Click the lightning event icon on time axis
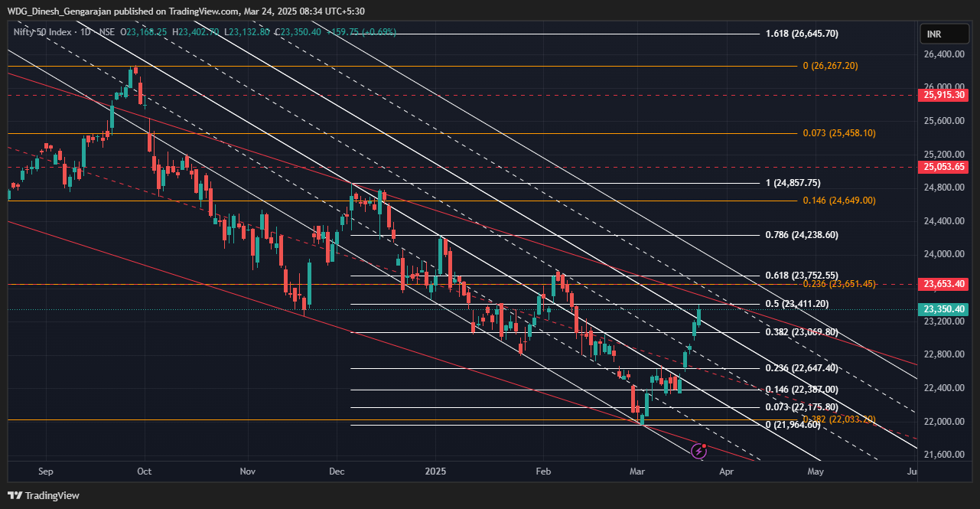Image resolution: width=980 pixels, height=509 pixels. (x=698, y=452)
